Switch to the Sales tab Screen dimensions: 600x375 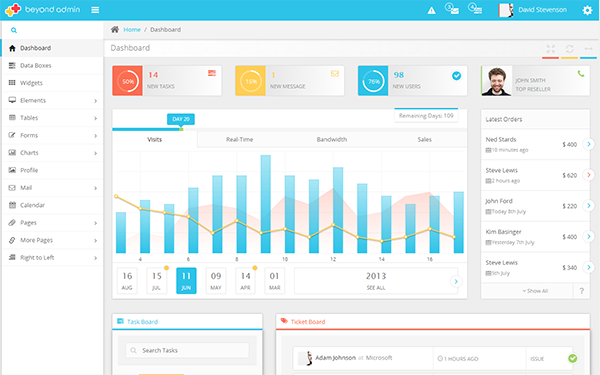(424, 140)
